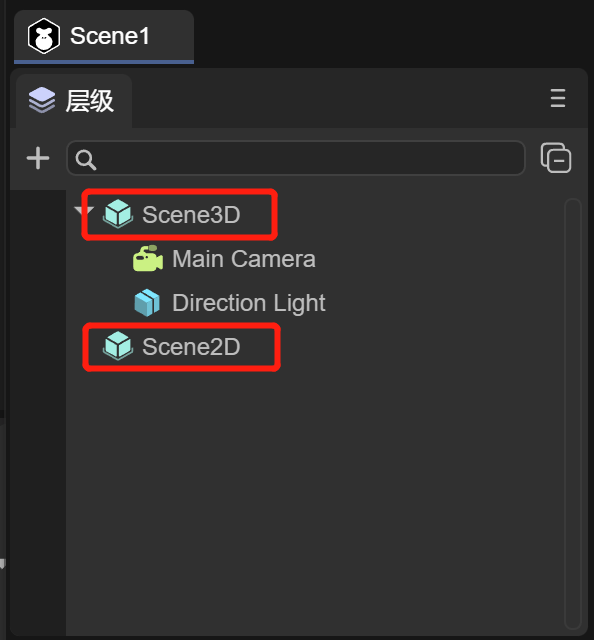Click the monkey logo on the Scene1 tab
The image size is (594, 640).
[x=44, y=36]
